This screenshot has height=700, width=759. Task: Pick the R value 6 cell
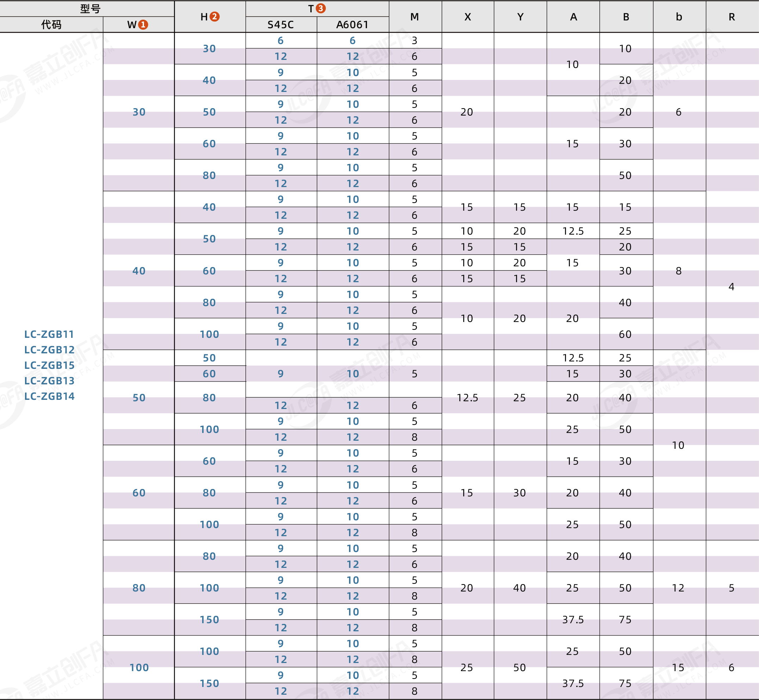coord(731,668)
